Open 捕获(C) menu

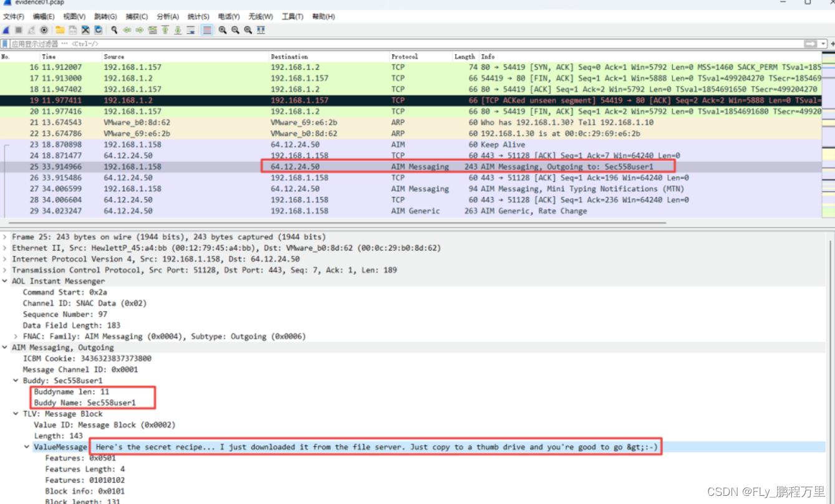click(x=137, y=16)
